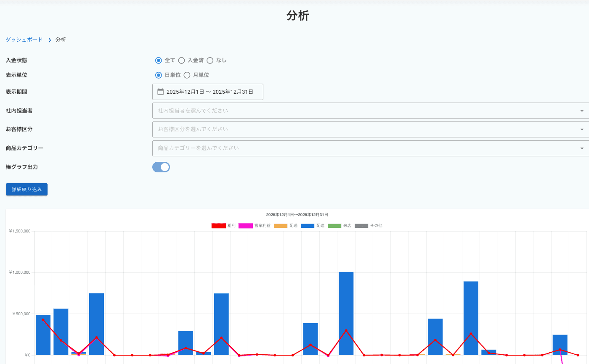Viewport: 589px width, 364px height.
Task: Open the 商品カテゴリー selector
Action: pos(370,148)
